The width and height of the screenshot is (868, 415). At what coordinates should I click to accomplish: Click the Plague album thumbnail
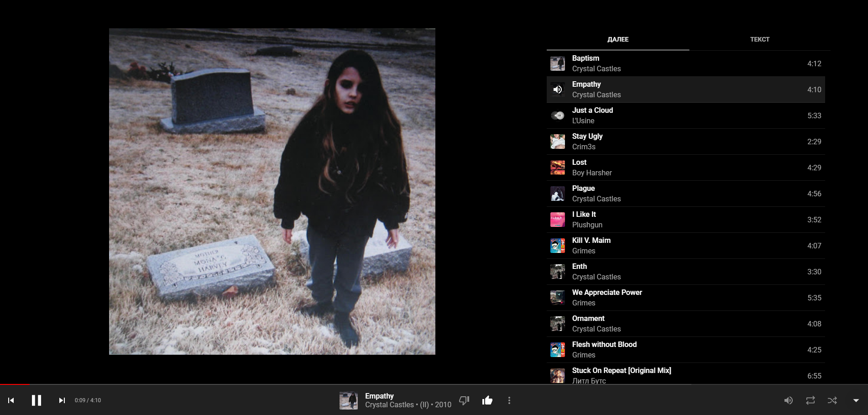(558, 194)
